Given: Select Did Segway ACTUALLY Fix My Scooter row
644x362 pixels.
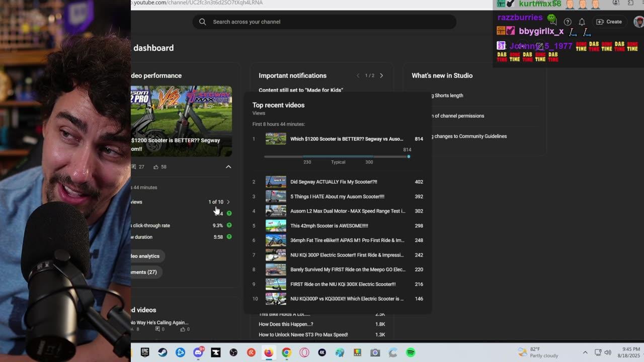Looking at the screenshot, I should [x=338, y=182].
